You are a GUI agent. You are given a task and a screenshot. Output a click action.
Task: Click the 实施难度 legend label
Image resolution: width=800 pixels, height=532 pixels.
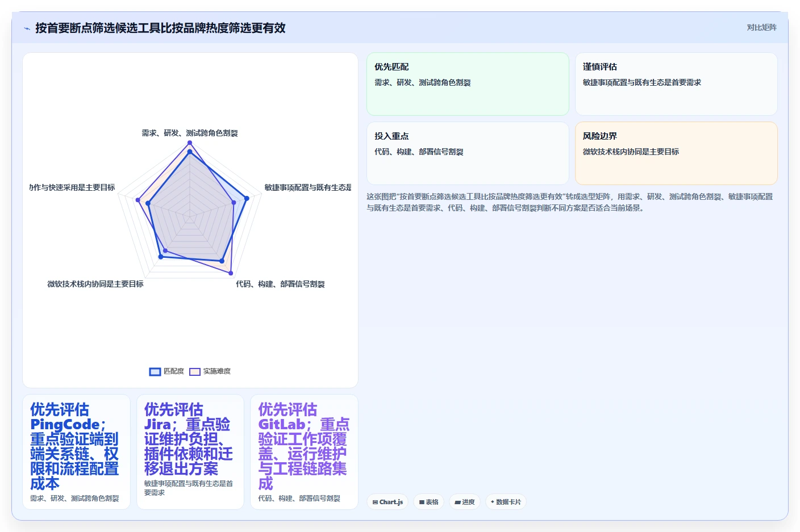[x=217, y=371]
